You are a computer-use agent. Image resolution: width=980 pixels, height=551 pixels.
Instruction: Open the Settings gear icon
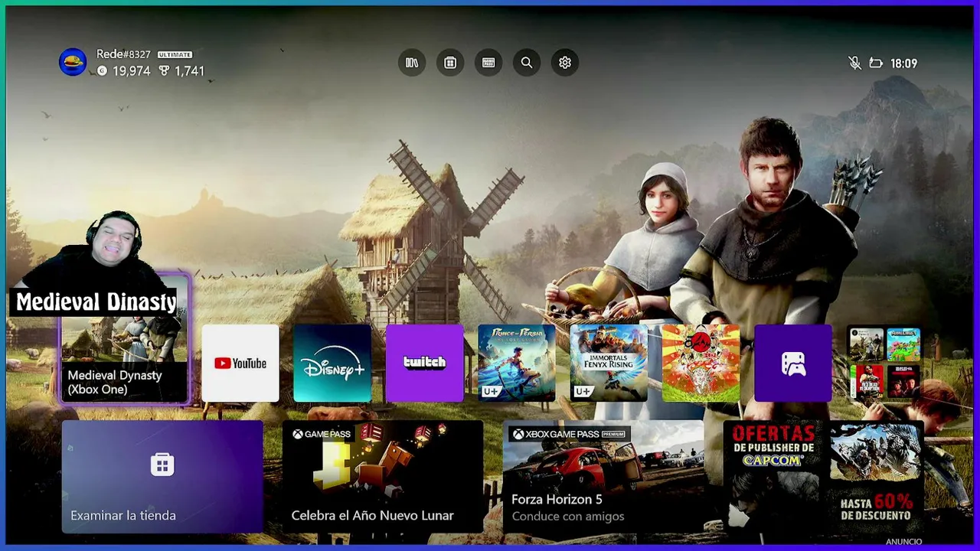(565, 63)
